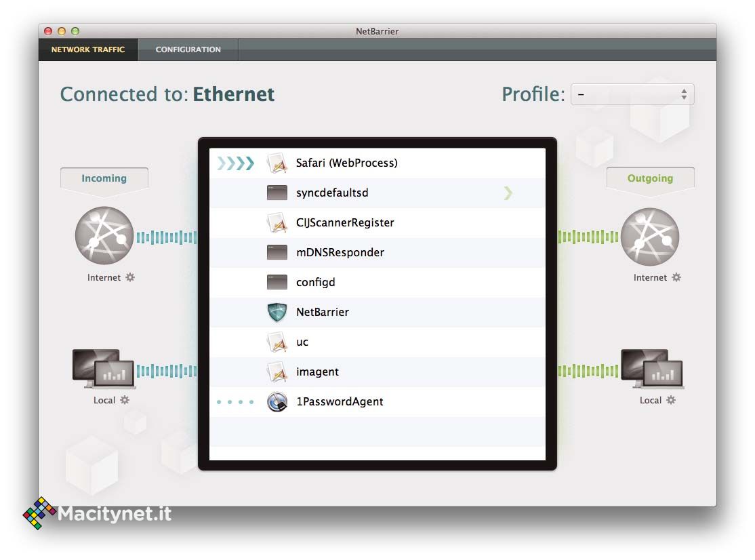Switch to the Network Traffic tab
755x560 pixels.
[x=88, y=49]
